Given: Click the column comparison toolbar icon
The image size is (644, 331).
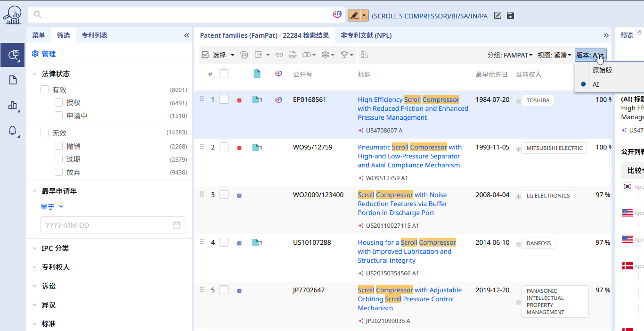Looking at the screenshot, I should point(364,55).
